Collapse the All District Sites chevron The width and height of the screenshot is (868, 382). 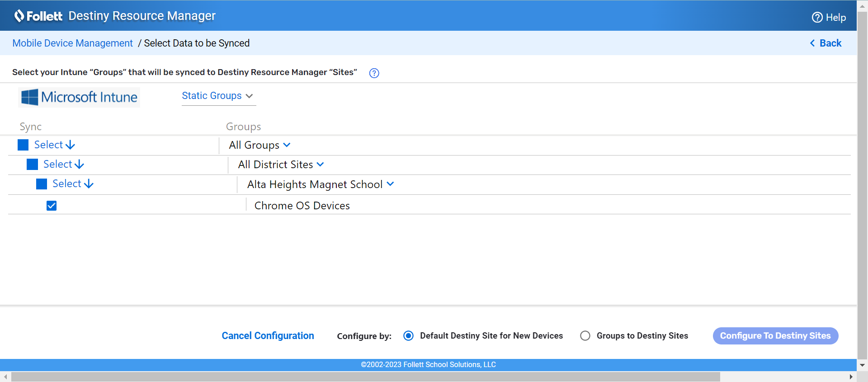320,165
